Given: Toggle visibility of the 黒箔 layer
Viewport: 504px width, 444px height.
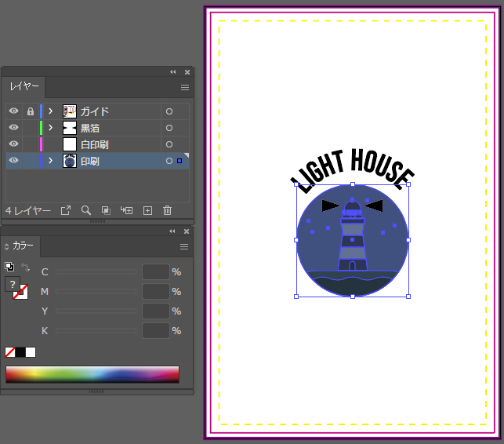Looking at the screenshot, I should pyautogui.click(x=13, y=128).
